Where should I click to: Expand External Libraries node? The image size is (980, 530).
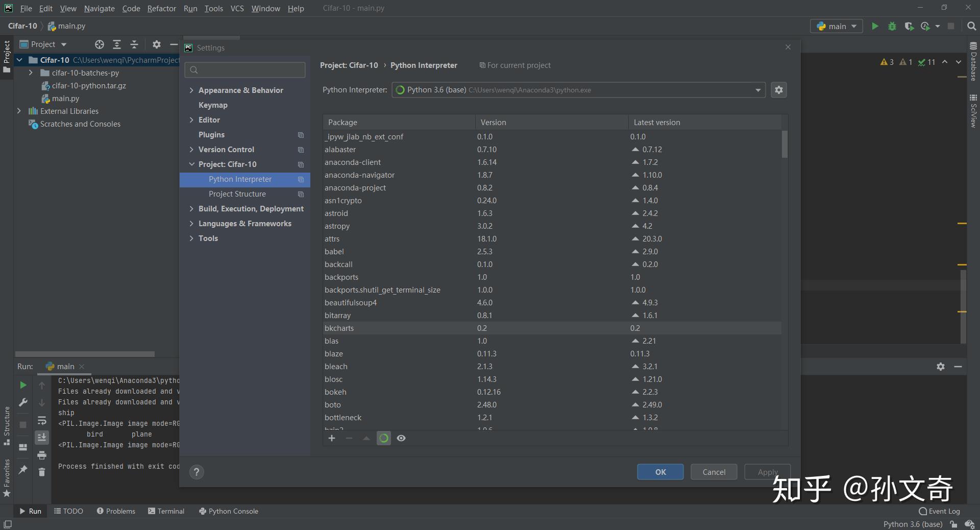(x=19, y=111)
